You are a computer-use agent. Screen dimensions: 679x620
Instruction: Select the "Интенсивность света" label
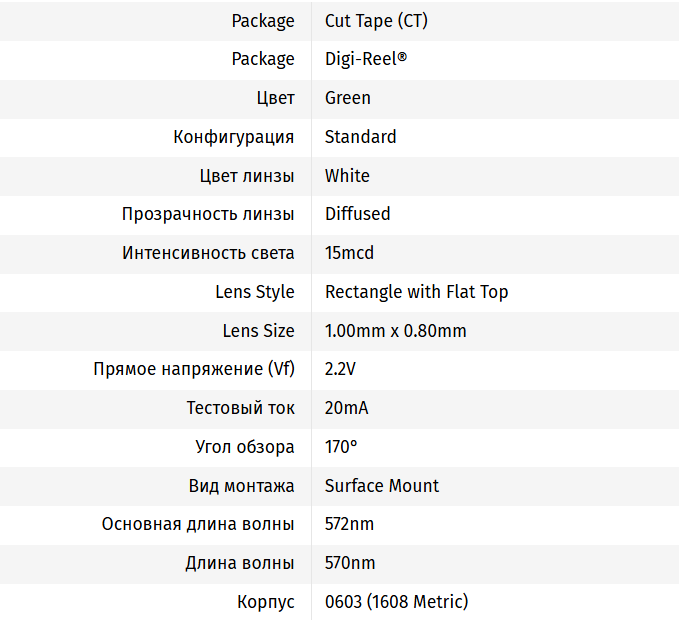point(208,253)
